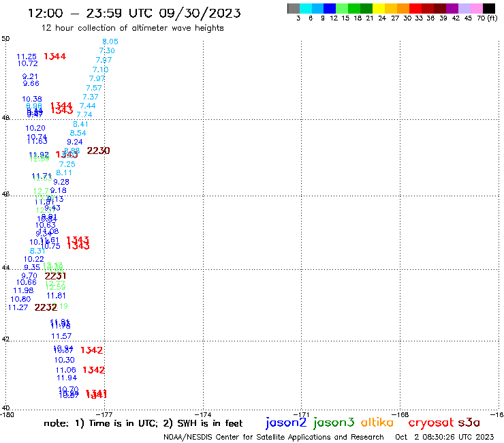Click the wave height value '9.21'
Viewport: 504px width, 443px height.
pyautogui.click(x=30, y=76)
